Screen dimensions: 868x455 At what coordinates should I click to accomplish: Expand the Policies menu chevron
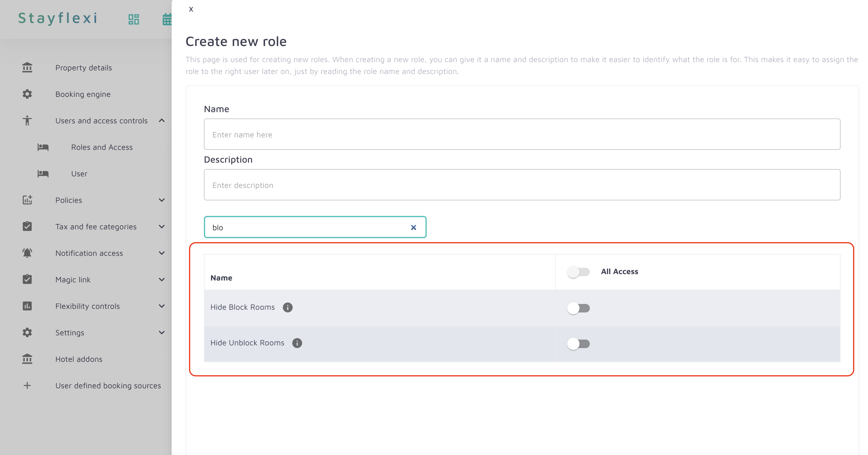[162, 200]
